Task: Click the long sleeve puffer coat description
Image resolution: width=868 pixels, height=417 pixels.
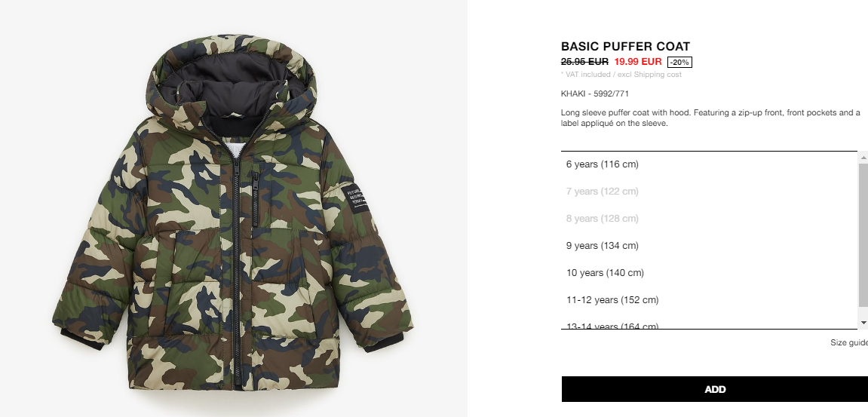Action: coord(710,118)
